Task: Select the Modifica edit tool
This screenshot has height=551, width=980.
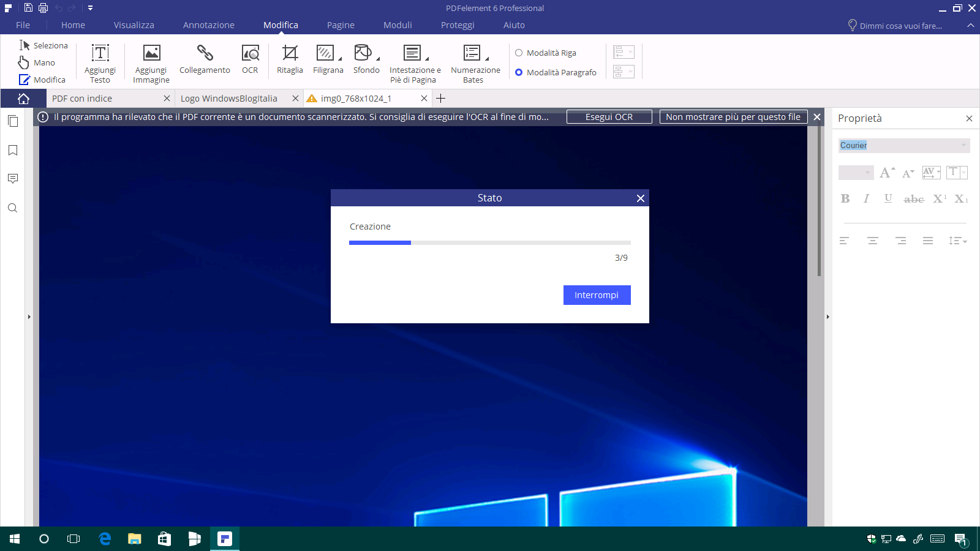Action: (x=42, y=80)
